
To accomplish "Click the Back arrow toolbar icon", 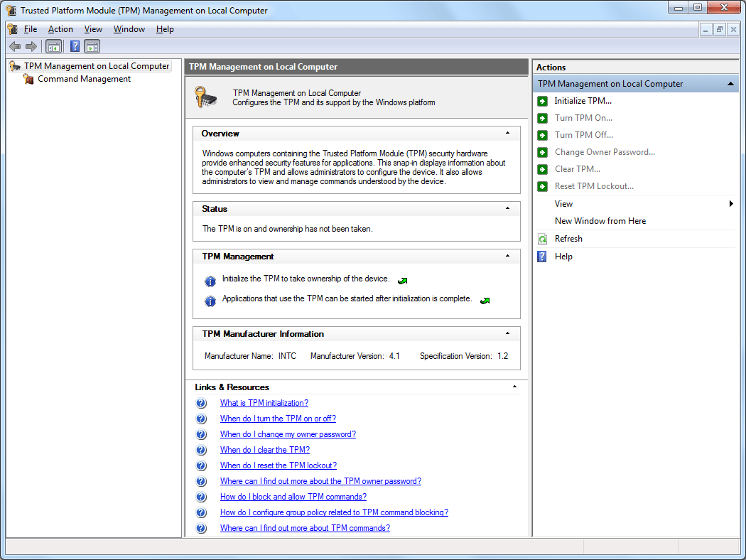I will tap(15, 47).
